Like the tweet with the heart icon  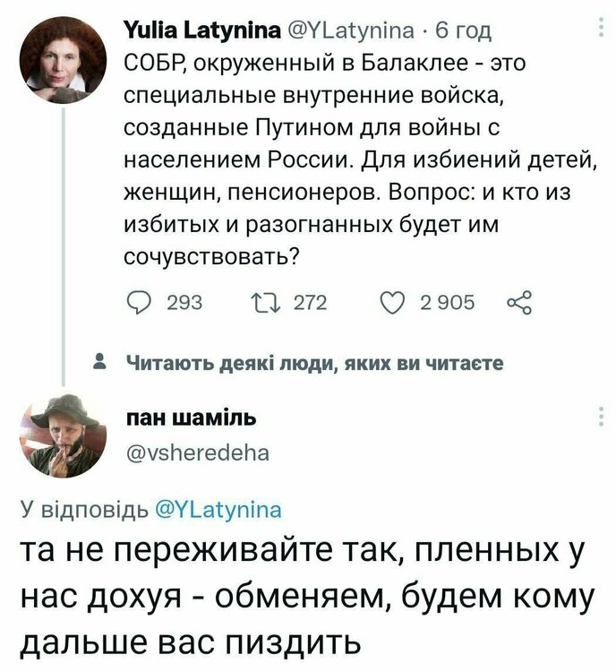(x=391, y=304)
